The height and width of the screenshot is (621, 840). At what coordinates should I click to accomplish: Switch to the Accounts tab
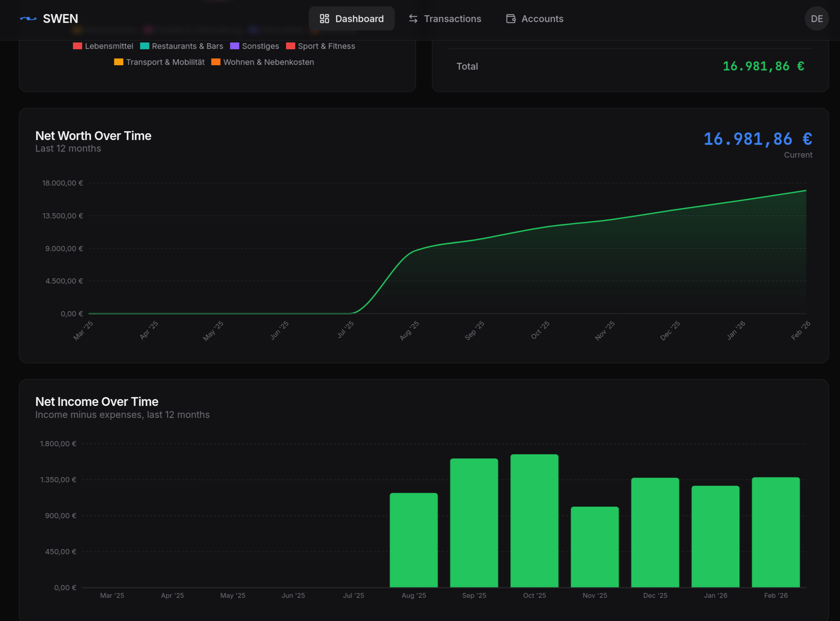(x=534, y=18)
